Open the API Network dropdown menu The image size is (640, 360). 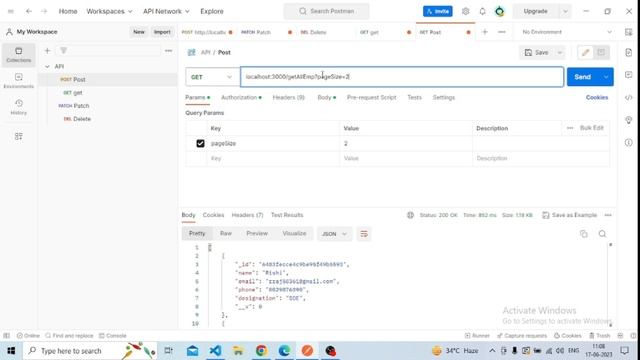[x=166, y=11]
